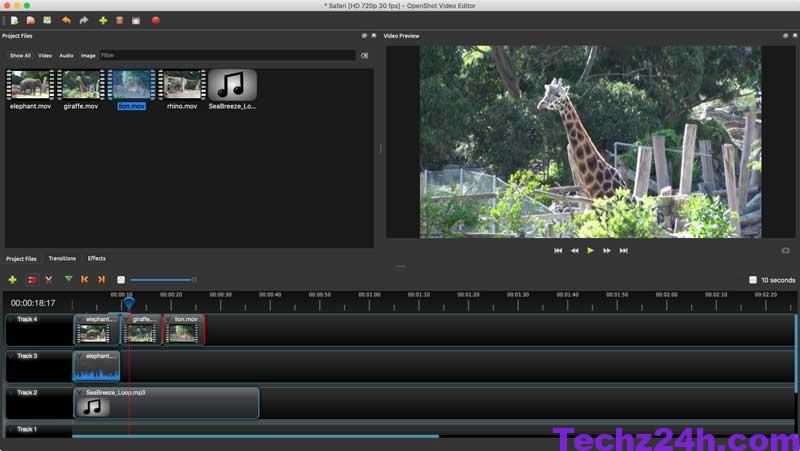Select the rhino.mov file thumbnail
Screen dimensions: 800x451
pos(182,85)
